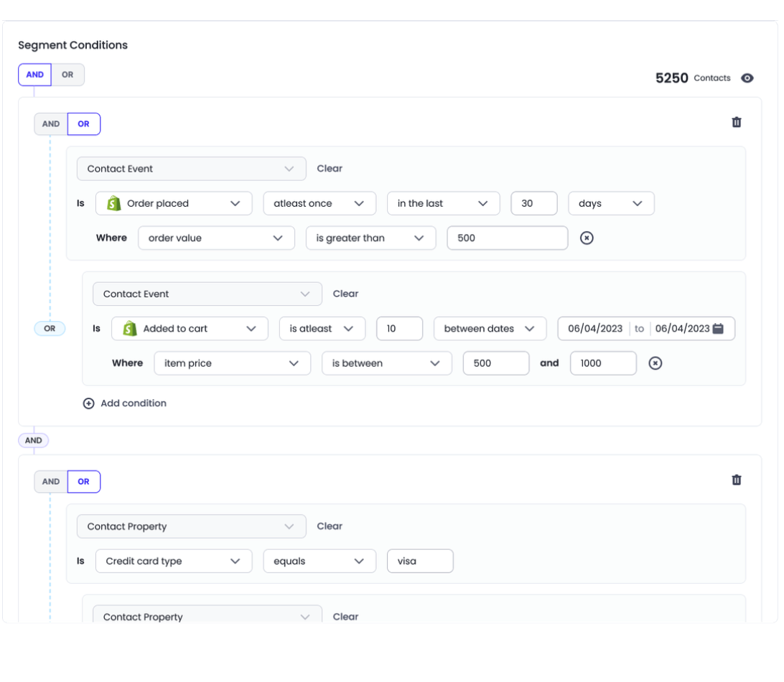Viewport: 784px width, 682px height.
Task: Open the calendar icon in date range
Action: (719, 329)
